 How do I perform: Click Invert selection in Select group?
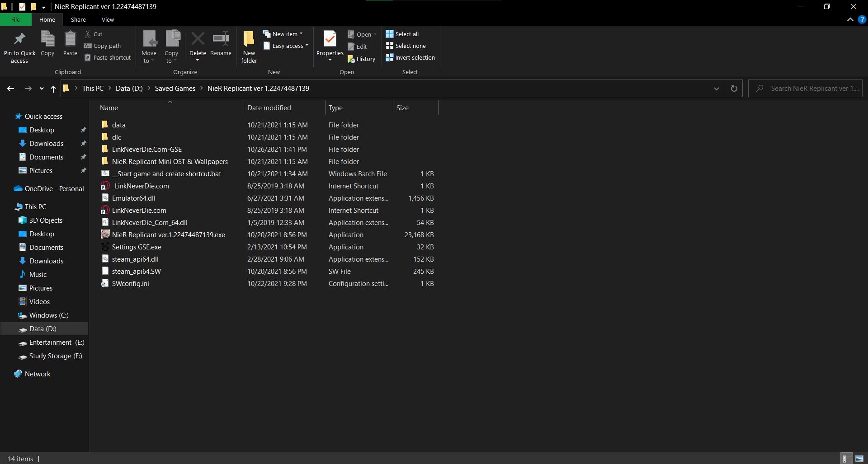coord(410,57)
